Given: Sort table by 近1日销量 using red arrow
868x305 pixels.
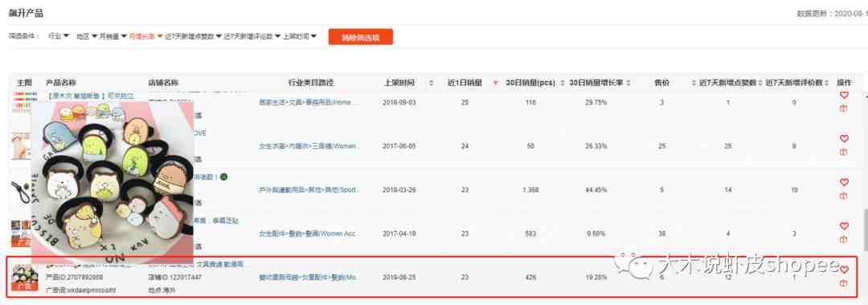Looking at the screenshot, I should click(495, 83).
